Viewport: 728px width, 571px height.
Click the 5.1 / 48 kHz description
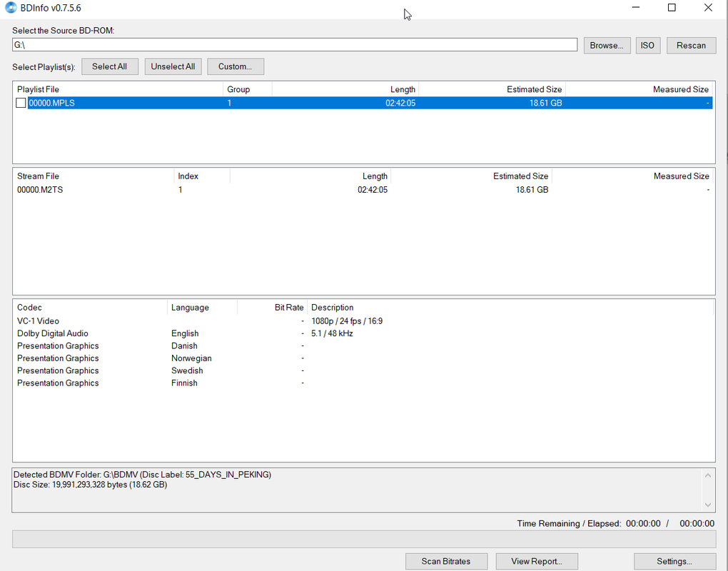tap(332, 333)
